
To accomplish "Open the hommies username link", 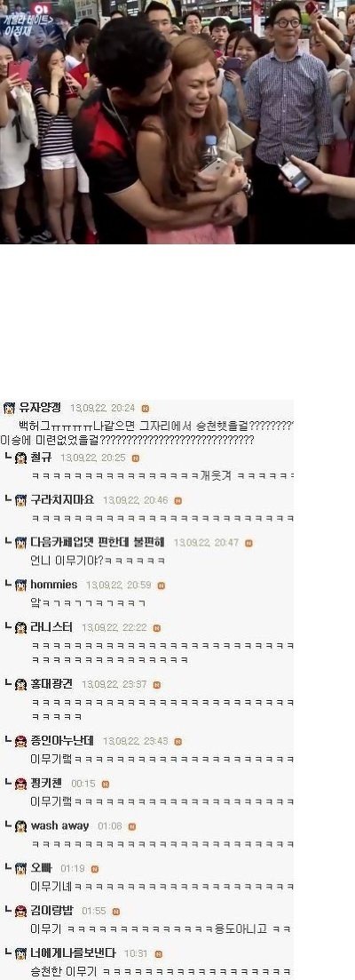I will pos(54,585).
